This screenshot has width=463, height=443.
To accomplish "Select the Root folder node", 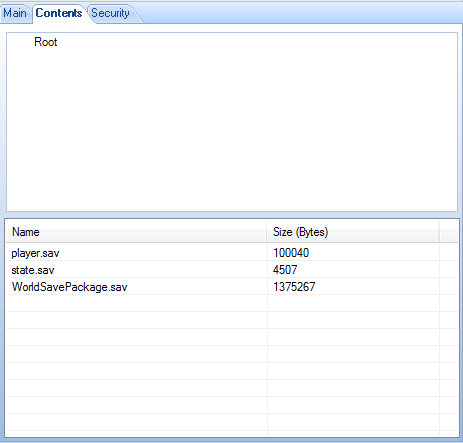I will pyautogui.click(x=46, y=42).
